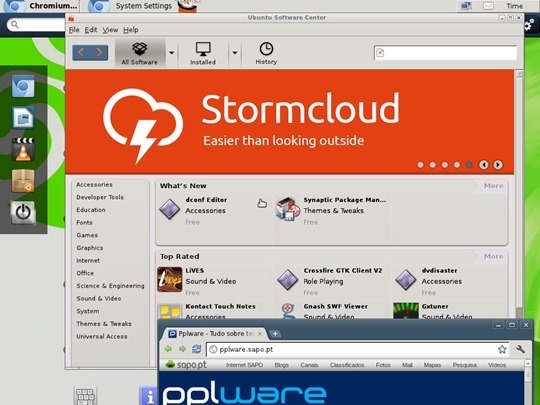Open the History view

pos(266,53)
